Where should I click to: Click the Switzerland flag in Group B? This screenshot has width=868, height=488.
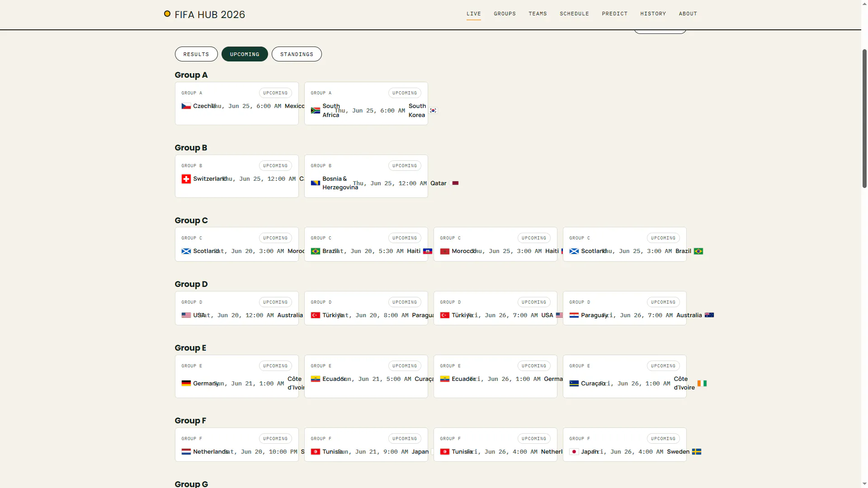(186, 179)
